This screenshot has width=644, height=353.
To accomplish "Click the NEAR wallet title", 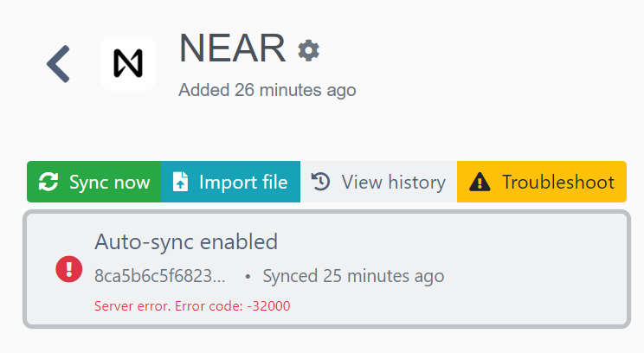I will [233, 48].
